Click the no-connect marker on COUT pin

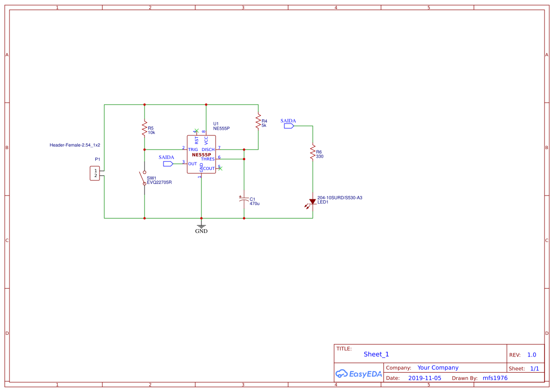(220, 168)
